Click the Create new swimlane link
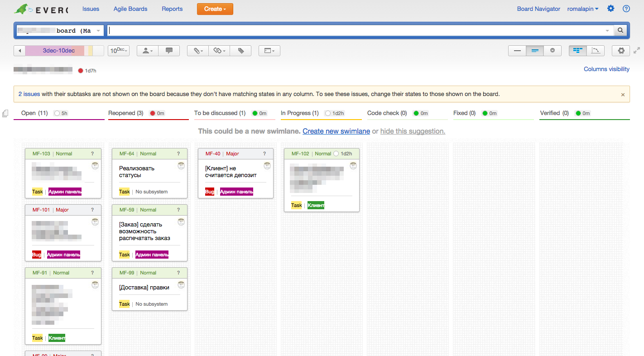644x356 pixels. click(336, 131)
